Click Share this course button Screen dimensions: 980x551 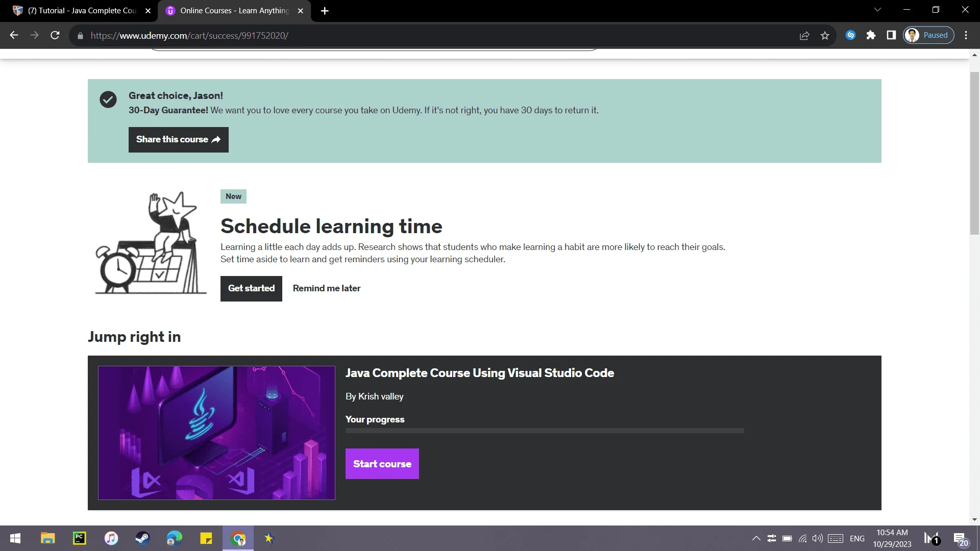[178, 140]
